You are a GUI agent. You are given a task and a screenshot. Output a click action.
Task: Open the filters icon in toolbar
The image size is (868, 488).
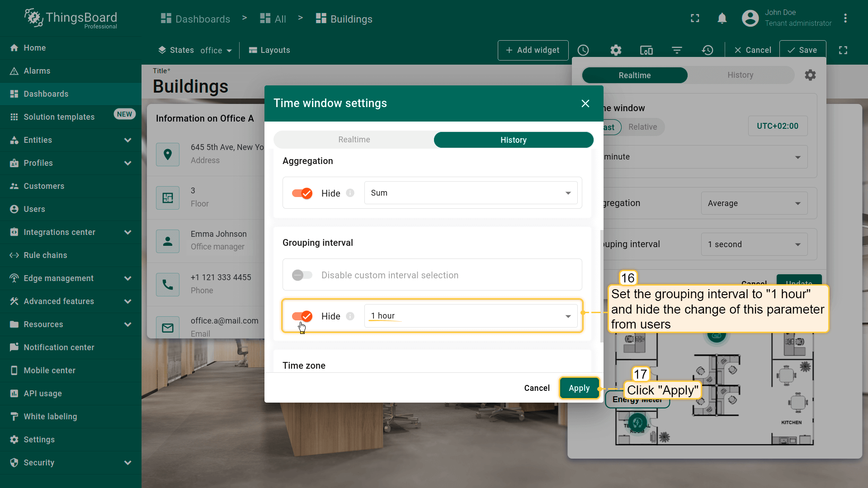click(677, 50)
